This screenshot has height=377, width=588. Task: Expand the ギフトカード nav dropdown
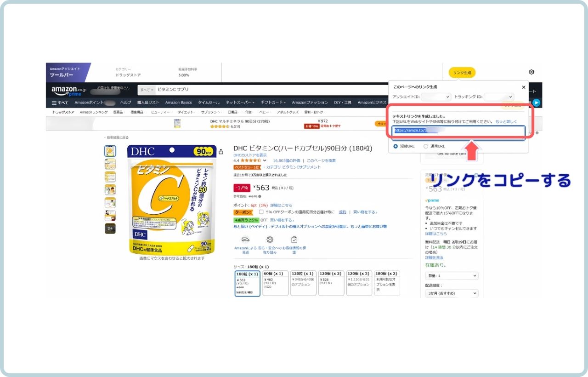pyautogui.click(x=273, y=103)
